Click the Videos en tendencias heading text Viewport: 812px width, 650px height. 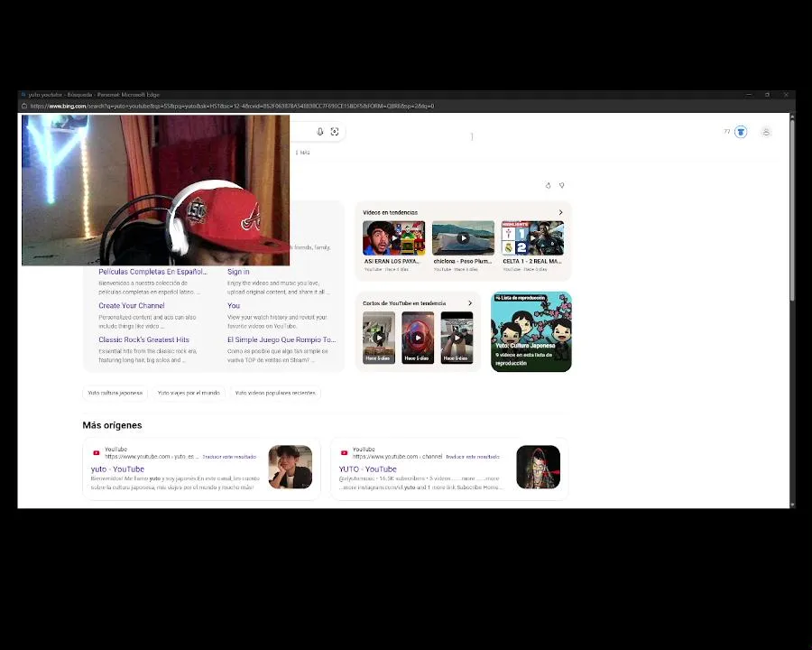390,212
